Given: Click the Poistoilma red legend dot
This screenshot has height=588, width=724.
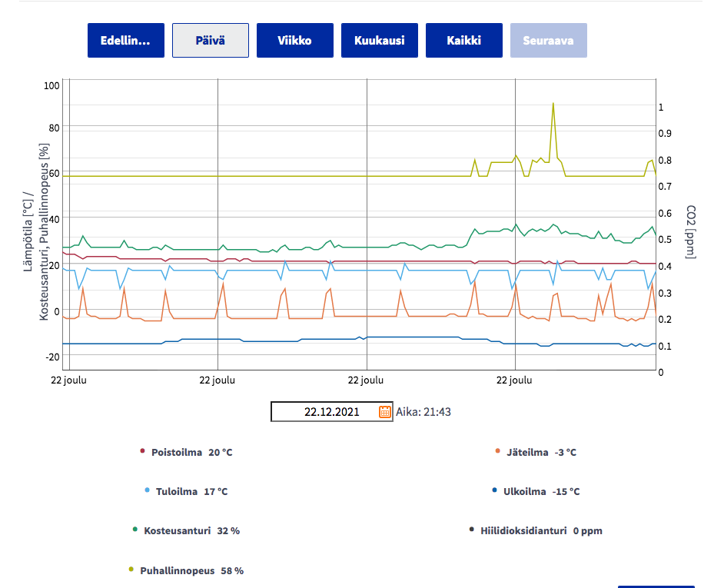Looking at the screenshot, I should coord(143,451).
